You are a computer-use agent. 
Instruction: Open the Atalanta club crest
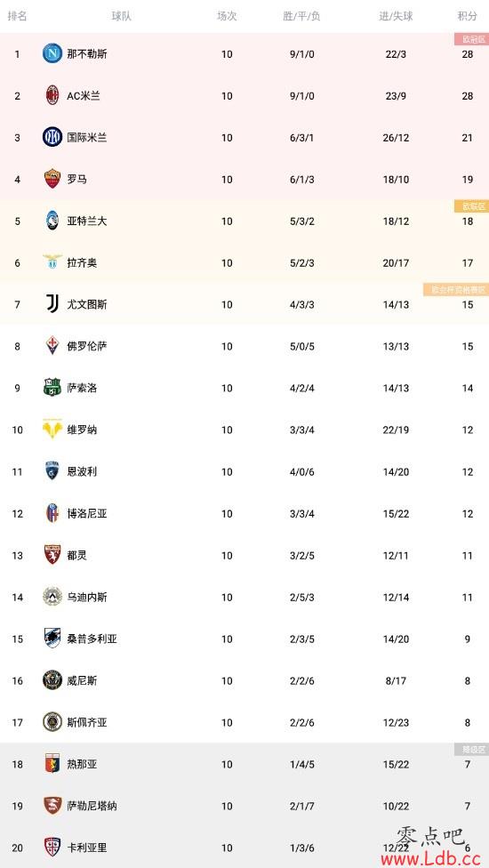[52, 221]
